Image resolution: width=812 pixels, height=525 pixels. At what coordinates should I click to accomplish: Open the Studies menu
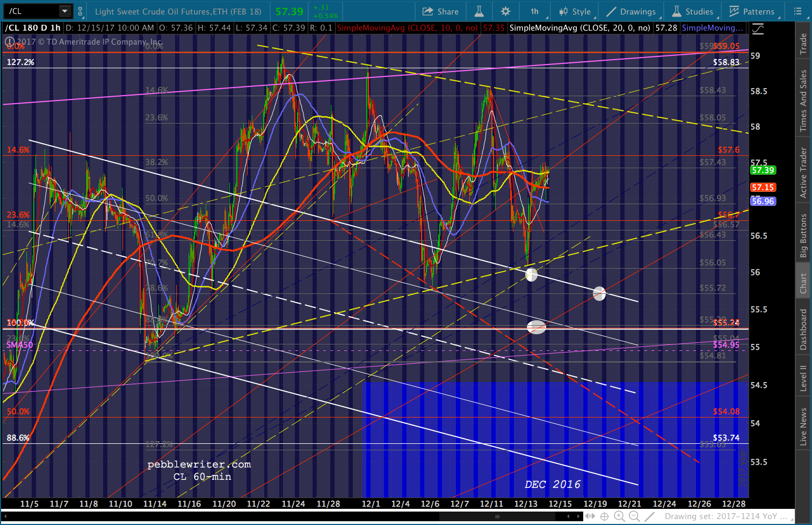click(693, 11)
